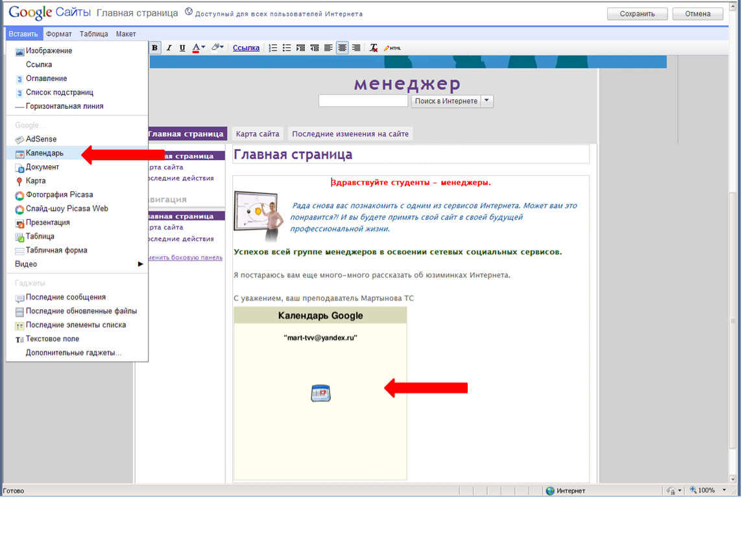
Task: Select Календарь from the insert menu
Action: (x=77, y=153)
